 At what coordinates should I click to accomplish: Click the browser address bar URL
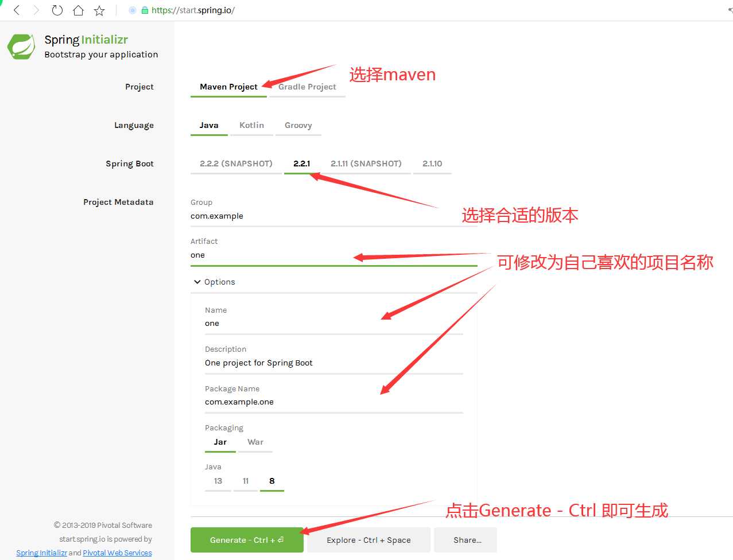point(193,10)
